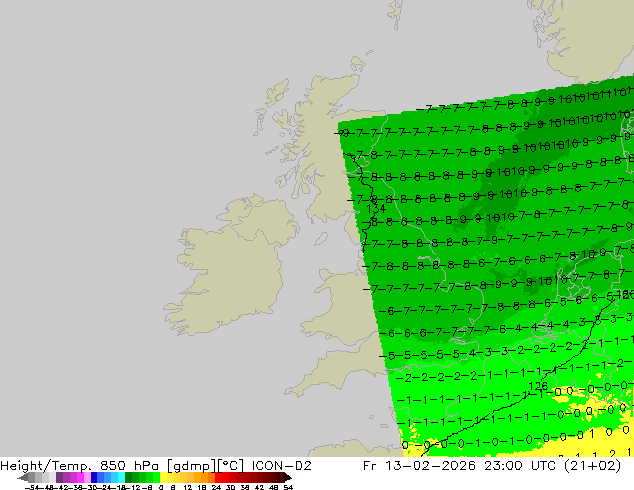Click the "[°C]" unit label
Viewport: 634px width, 490px height.
pyautogui.click(x=230, y=466)
